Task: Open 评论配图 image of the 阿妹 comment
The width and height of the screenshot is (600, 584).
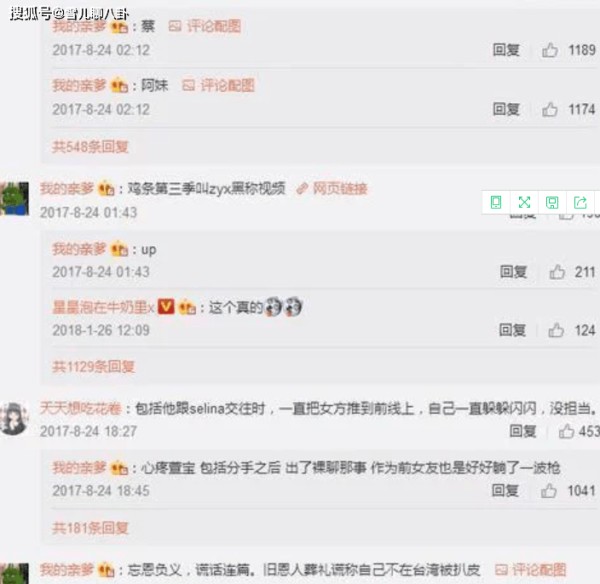Action: [x=218, y=85]
